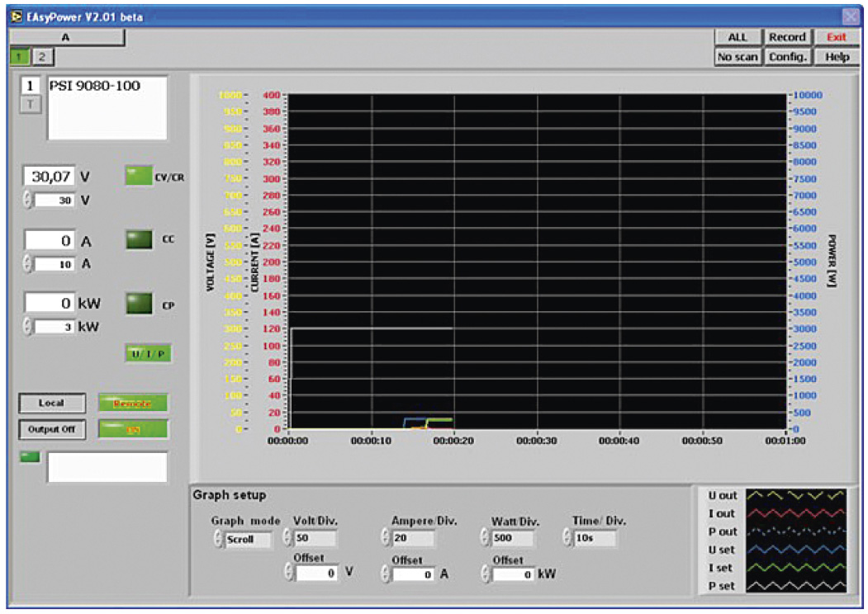This screenshot has width=868, height=614.
Task: Click the voltage set value field
Action: [55, 201]
